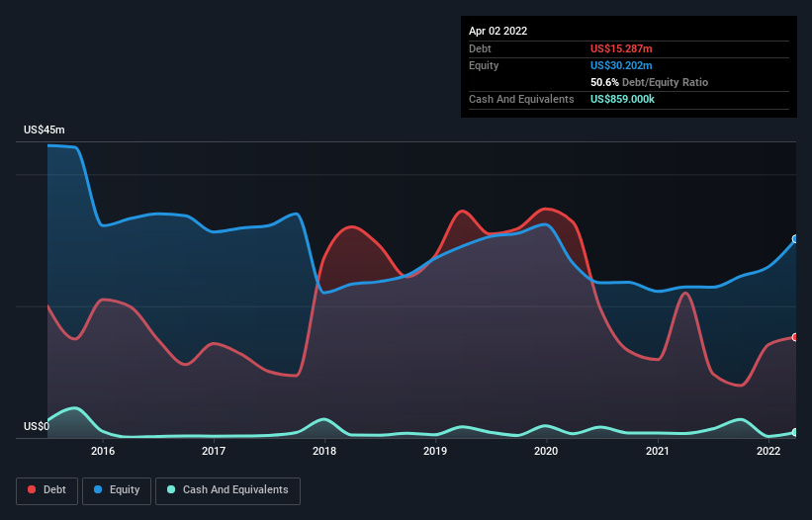
Task: Toggle the Debt series legend button
Action: click(x=46, y=490)
